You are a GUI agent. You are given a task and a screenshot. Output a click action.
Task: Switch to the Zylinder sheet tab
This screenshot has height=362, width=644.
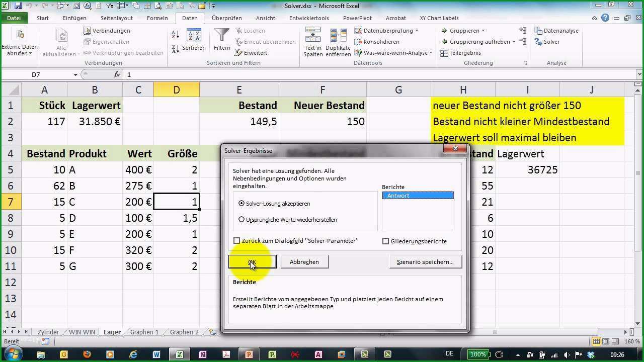pos(48,332)
